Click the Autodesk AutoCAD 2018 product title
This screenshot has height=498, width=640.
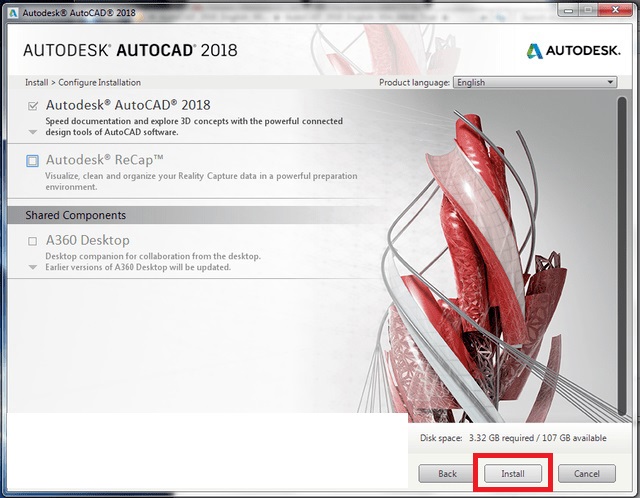coord(128,105)
